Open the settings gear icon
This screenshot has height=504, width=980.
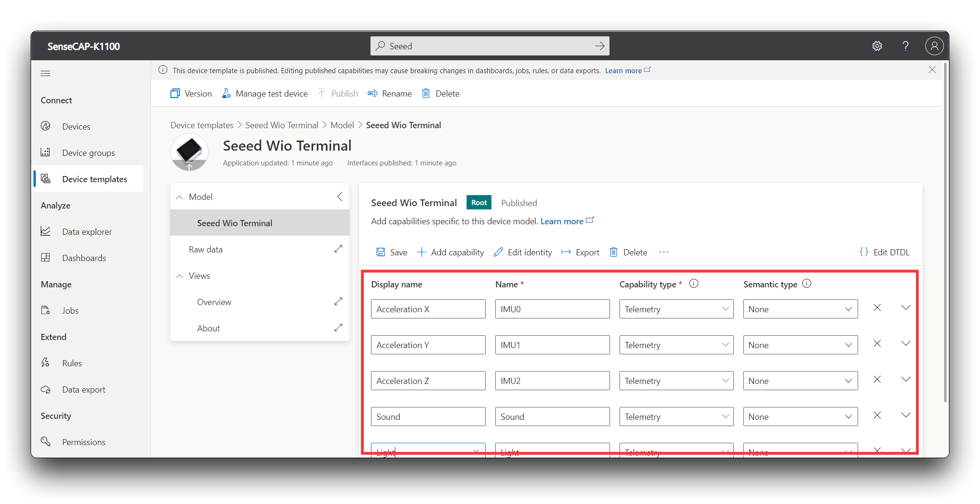tap(877, 46)
